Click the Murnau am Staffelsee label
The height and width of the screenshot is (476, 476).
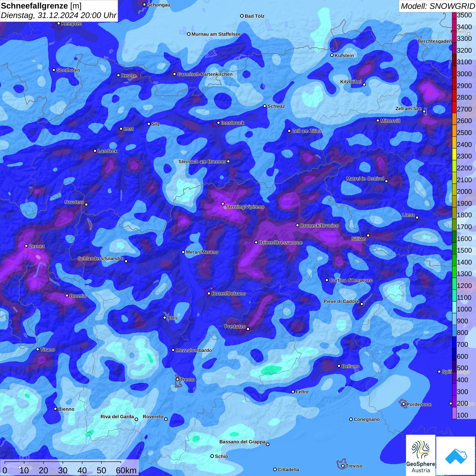pyautogui.click(x=216, y=34)
